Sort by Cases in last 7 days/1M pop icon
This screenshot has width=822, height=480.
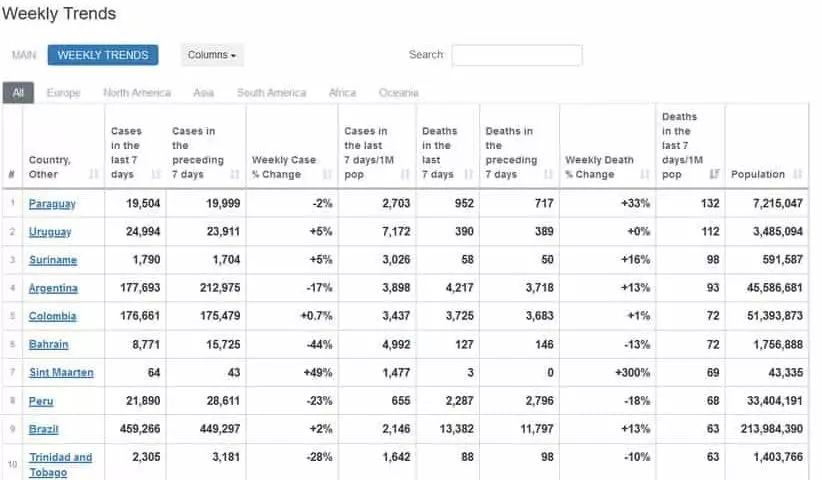coord(405,174)
